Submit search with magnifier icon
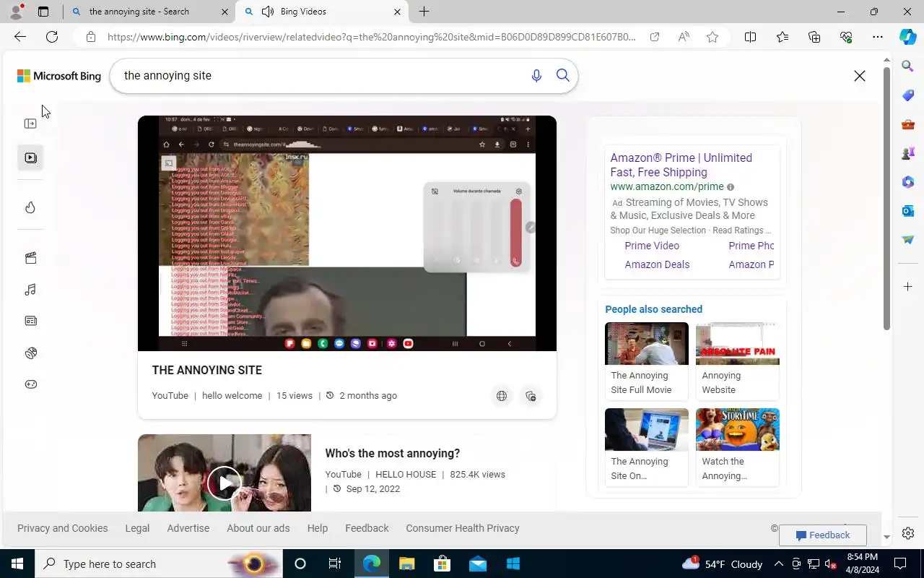 [563, 76]
